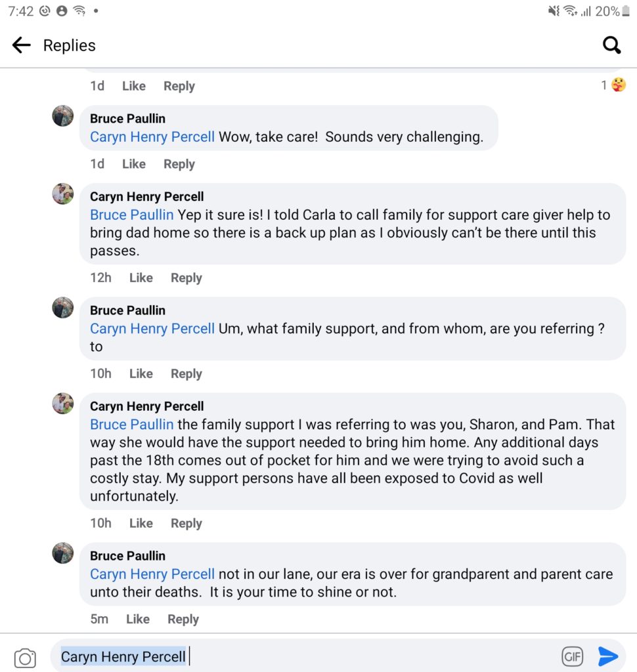637x672 pixels.
Task: Reply to the 5m-old comment
Action: pos(183,619)
